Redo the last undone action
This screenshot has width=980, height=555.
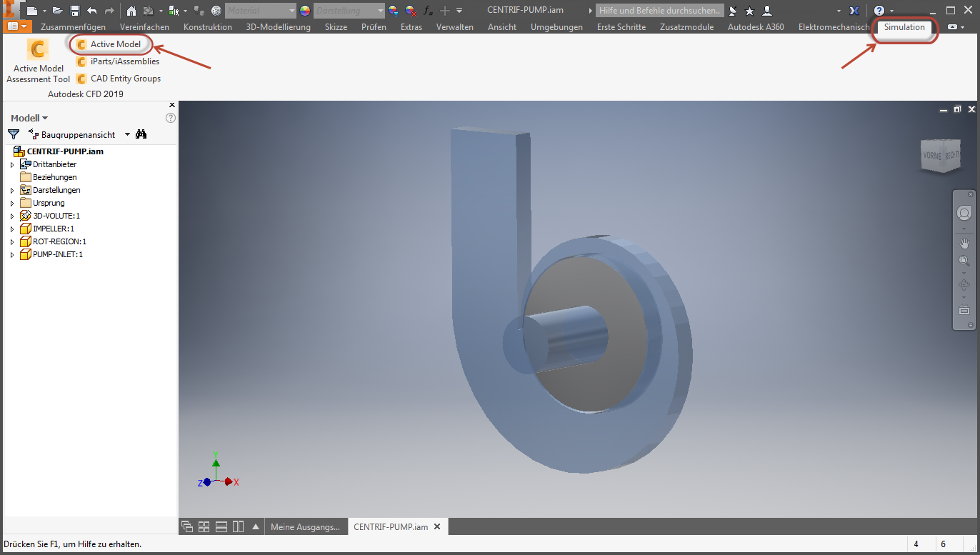coord(109,11)
